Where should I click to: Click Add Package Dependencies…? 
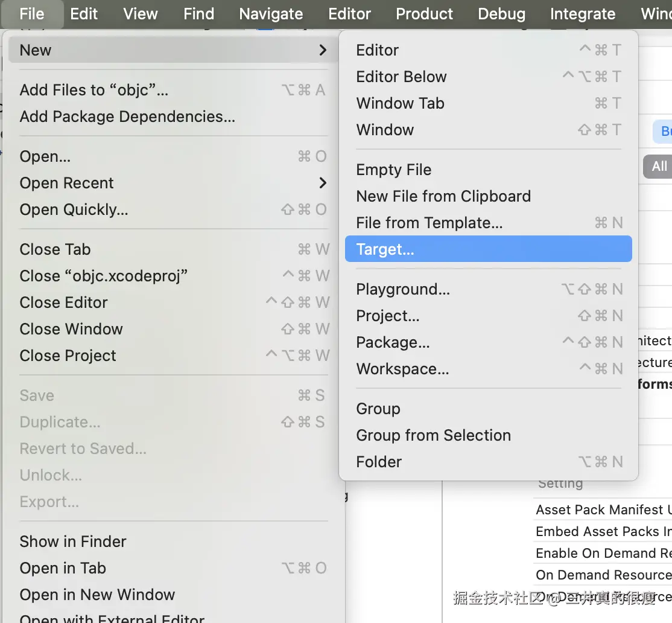127,117
